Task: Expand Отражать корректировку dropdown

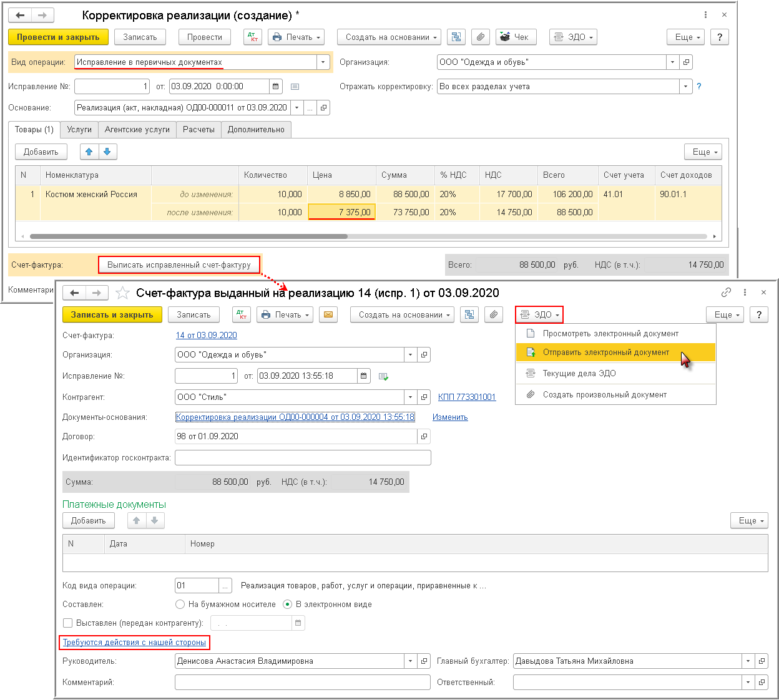Action: pos(686,87)
